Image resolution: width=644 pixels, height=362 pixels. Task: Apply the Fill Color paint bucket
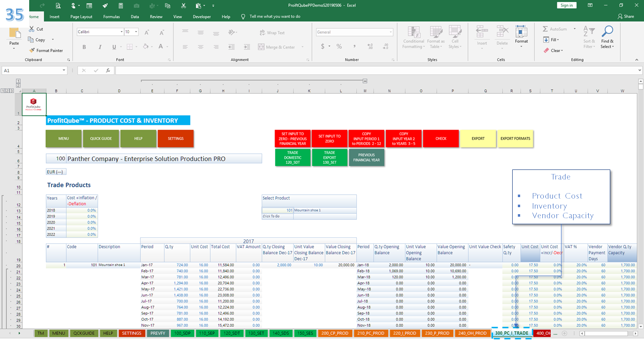(x=145, y=47)
